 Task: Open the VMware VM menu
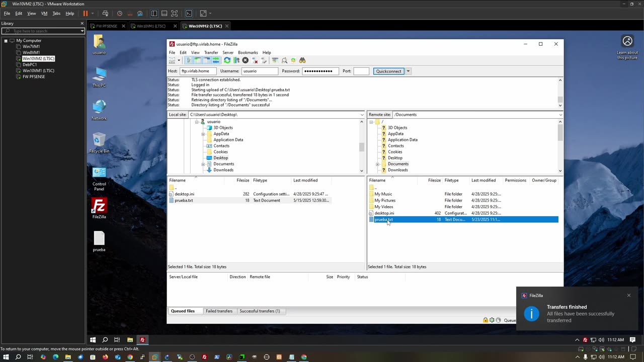tap(44, 14)
